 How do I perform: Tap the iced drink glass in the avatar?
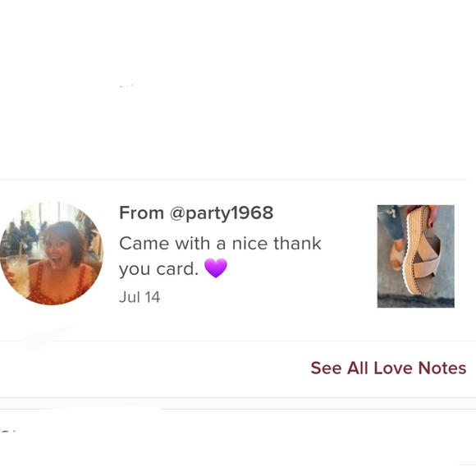click(x=18, y=275)
